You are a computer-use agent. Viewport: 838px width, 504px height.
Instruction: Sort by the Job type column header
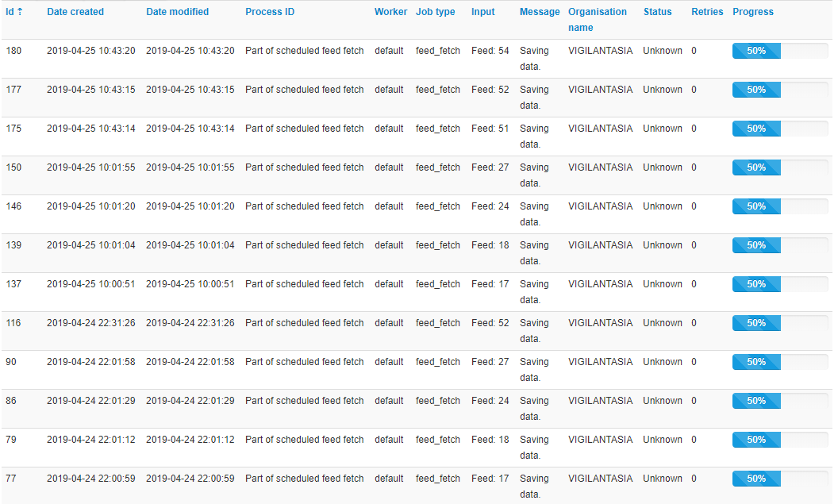(435, 11)
